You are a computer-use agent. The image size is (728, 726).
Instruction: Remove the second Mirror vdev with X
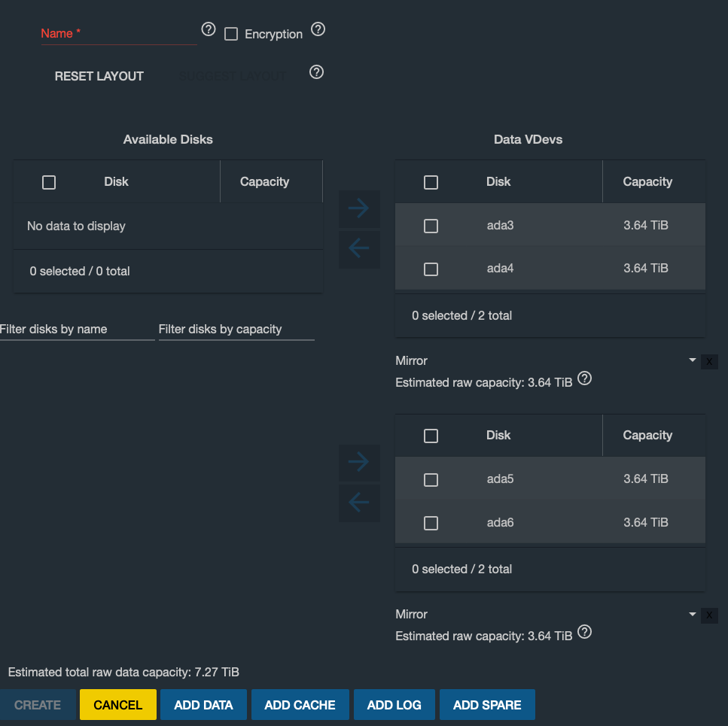(709, 615)
